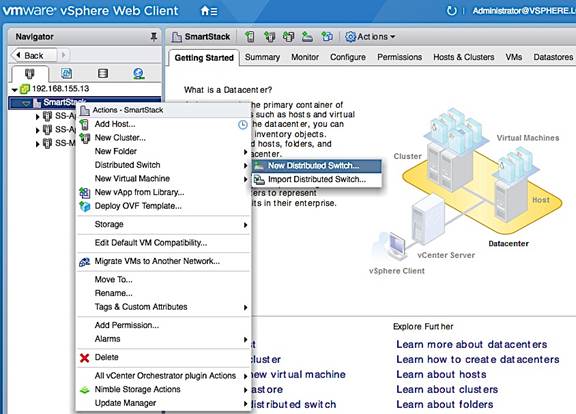This screenshot has height=414, width=576.
Task: Open the Datastores tab
Action: click(553, 57)
